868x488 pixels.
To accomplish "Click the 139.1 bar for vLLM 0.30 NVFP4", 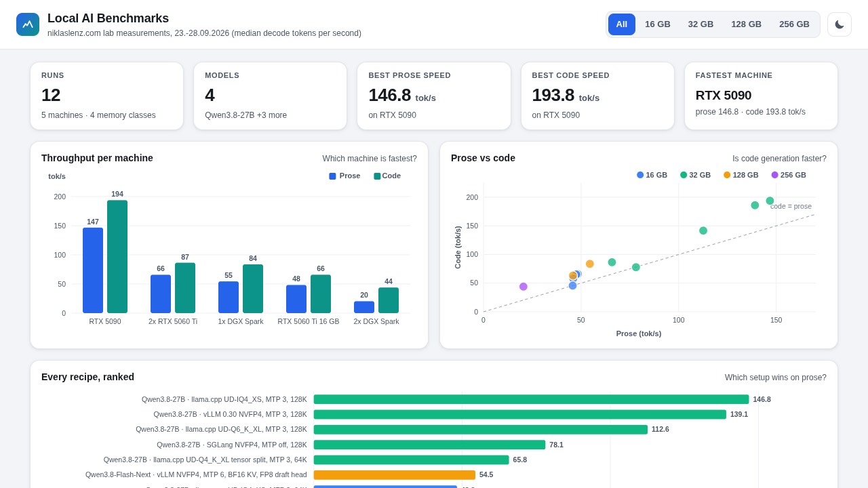I will tap(520, 414).
